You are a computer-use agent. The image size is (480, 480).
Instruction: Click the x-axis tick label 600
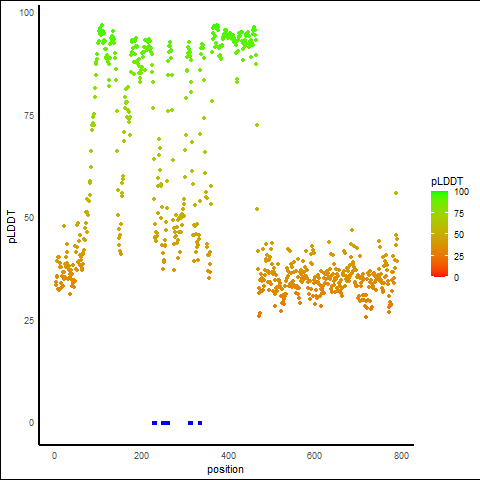[314, 456]
